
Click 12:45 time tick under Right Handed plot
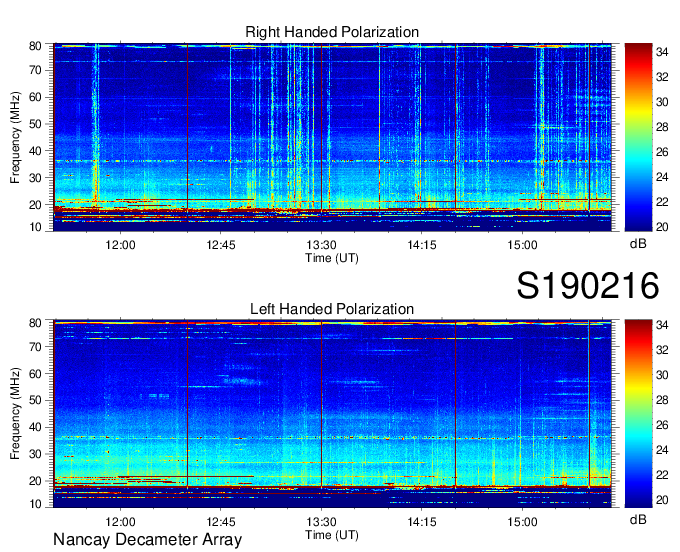[221, 245]
